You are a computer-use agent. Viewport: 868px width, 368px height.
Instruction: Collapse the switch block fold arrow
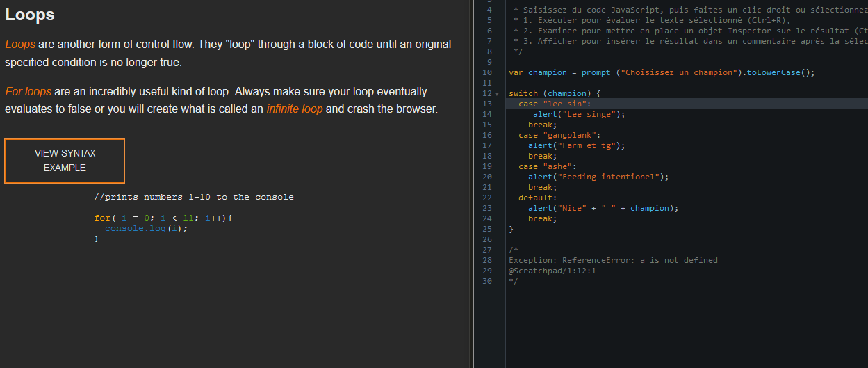(497, 94)
